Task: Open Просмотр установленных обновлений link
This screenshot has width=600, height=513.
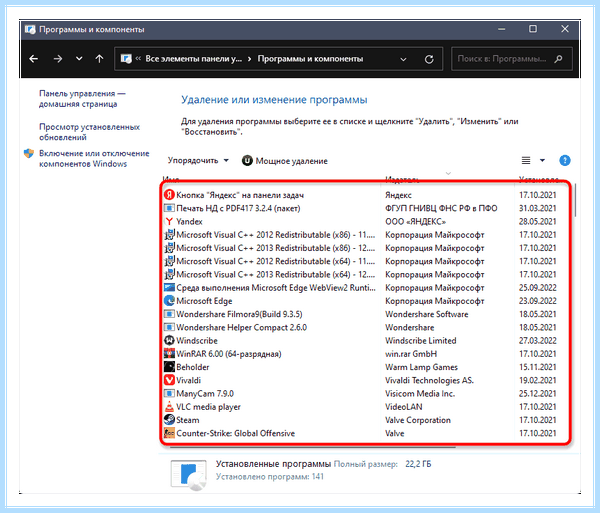Action: [x=89, y=132]
